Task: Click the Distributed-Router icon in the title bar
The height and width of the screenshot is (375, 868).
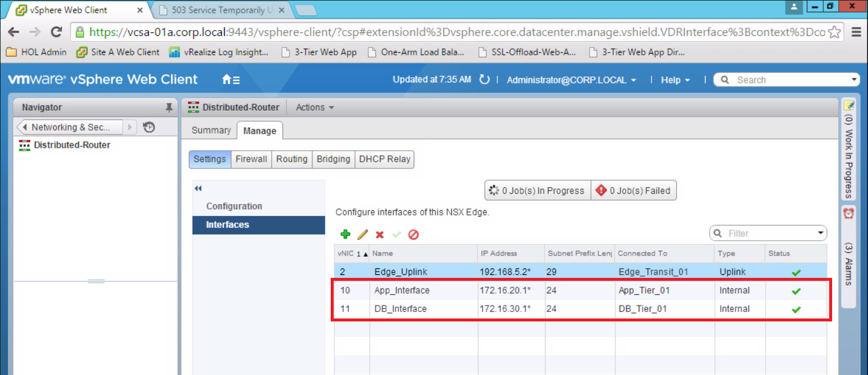Action: pos(194,107)
